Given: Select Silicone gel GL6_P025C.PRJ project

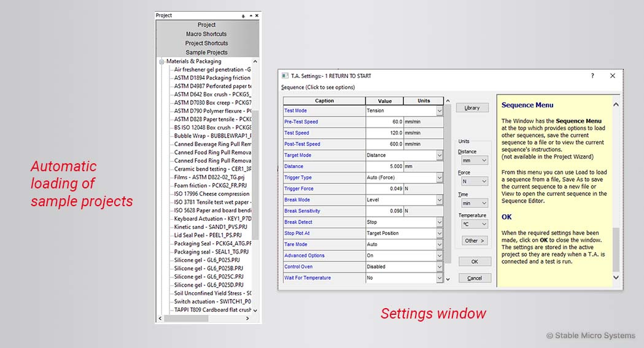Looking at the screenshot, I should coord(209,277).
